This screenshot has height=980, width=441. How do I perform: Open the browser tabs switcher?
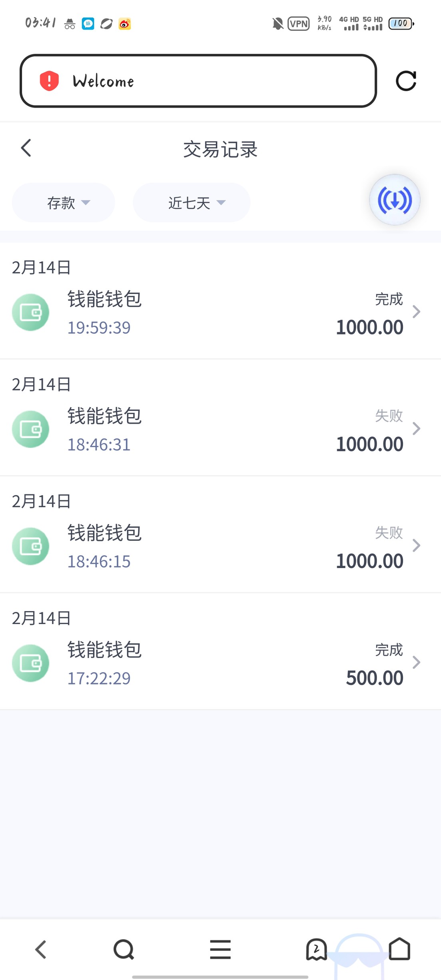316,950
